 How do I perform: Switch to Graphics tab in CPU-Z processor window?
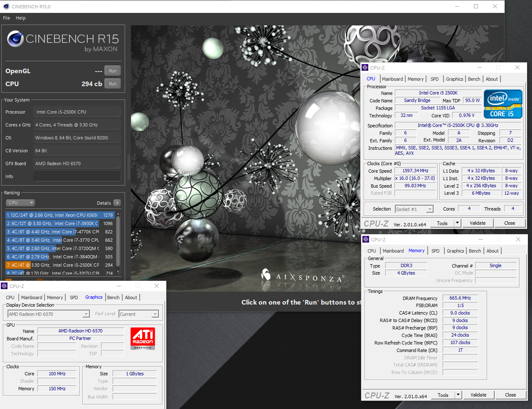pos(455,79)
